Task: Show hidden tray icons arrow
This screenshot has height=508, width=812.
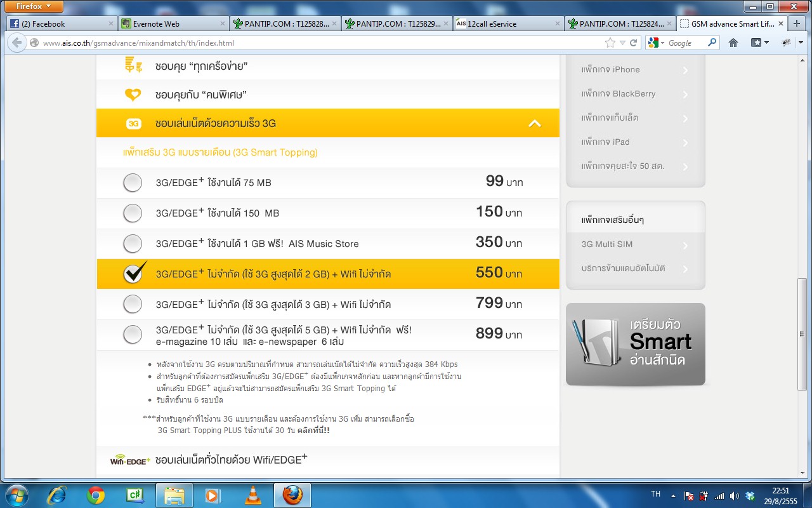Action: [x=674, y=496]
